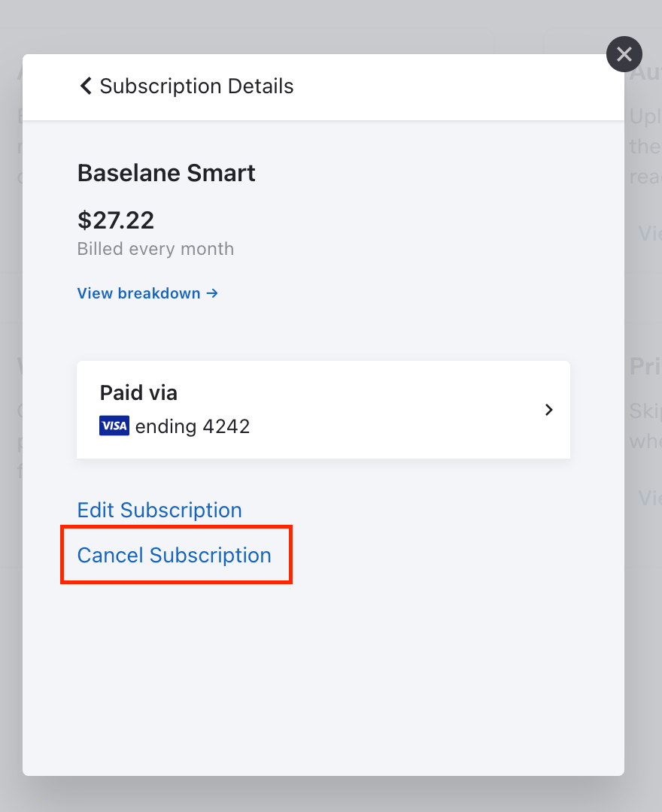Close the Subscription Details dialog
This screenshot has width=662, height=812.
pos(624,54)
